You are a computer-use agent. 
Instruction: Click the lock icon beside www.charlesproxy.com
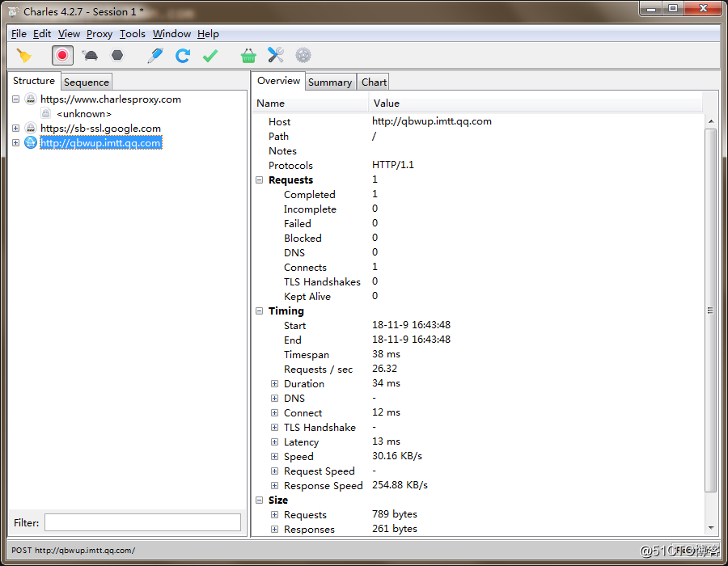pyautogui.click(x=31, y=99)
